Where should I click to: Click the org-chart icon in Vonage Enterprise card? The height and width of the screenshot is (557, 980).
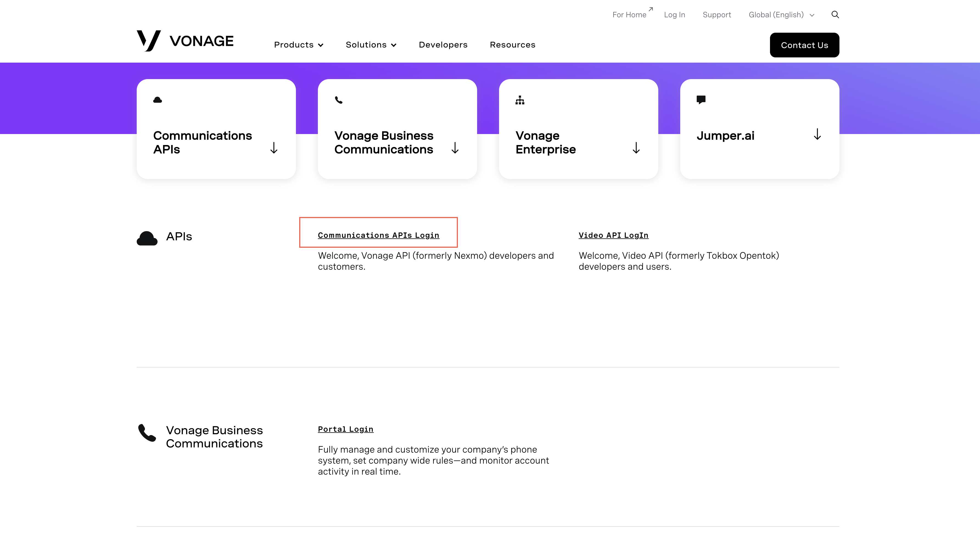pyautogui.click(x=520, y=100)
